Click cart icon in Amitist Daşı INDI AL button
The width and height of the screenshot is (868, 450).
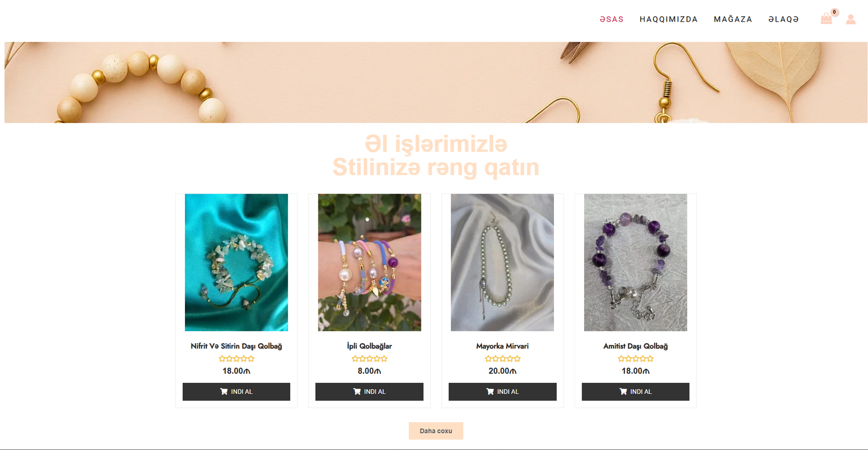point(623,391)
